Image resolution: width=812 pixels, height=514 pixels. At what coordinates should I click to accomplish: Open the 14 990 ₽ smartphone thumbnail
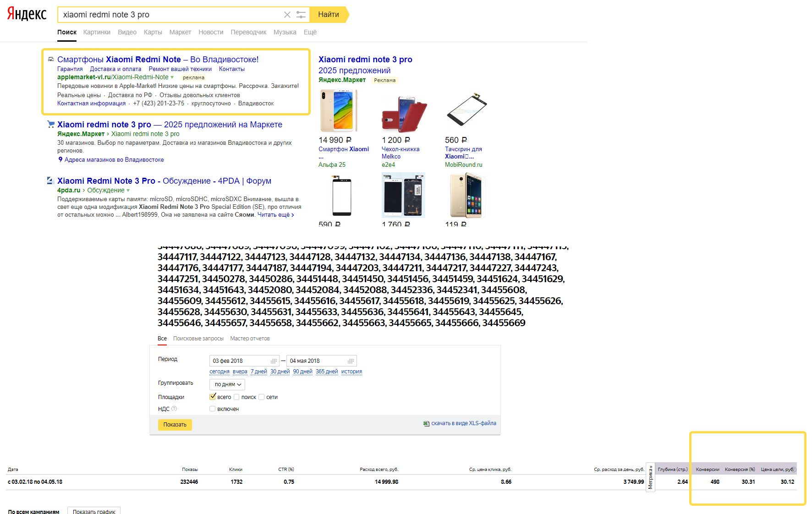click(340, 111)
